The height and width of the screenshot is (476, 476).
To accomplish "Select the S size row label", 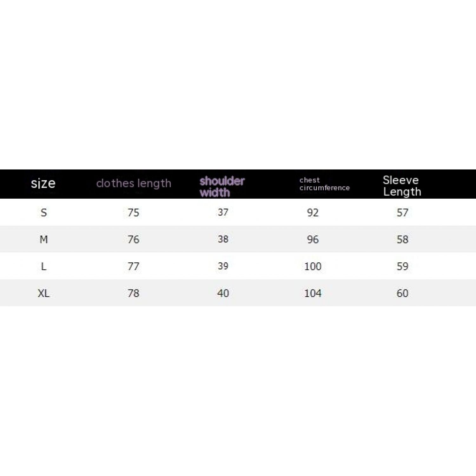I will point(44,213).
